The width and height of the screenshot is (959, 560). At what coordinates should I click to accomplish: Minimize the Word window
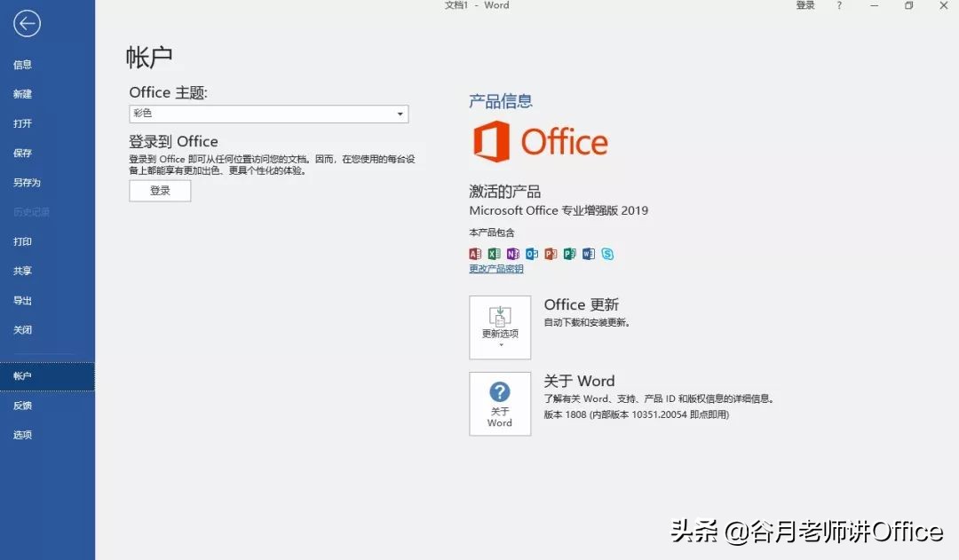(874, 5)
